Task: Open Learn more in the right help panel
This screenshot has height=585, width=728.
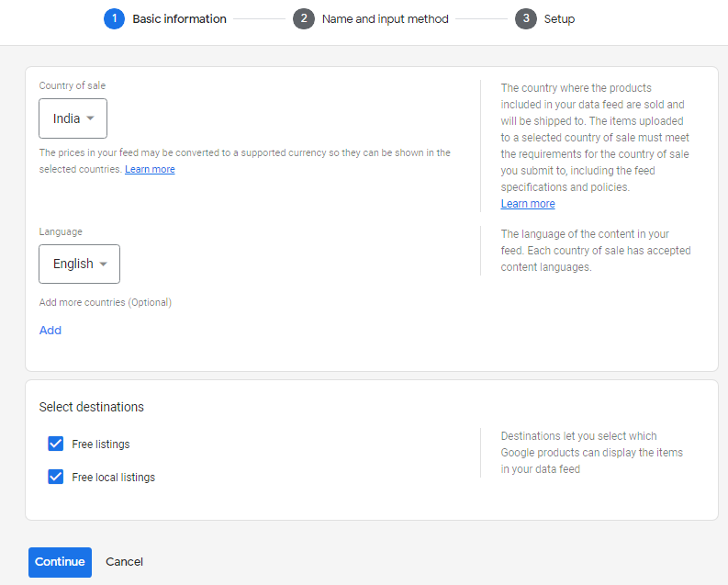Action: click(x=528, y=204)
